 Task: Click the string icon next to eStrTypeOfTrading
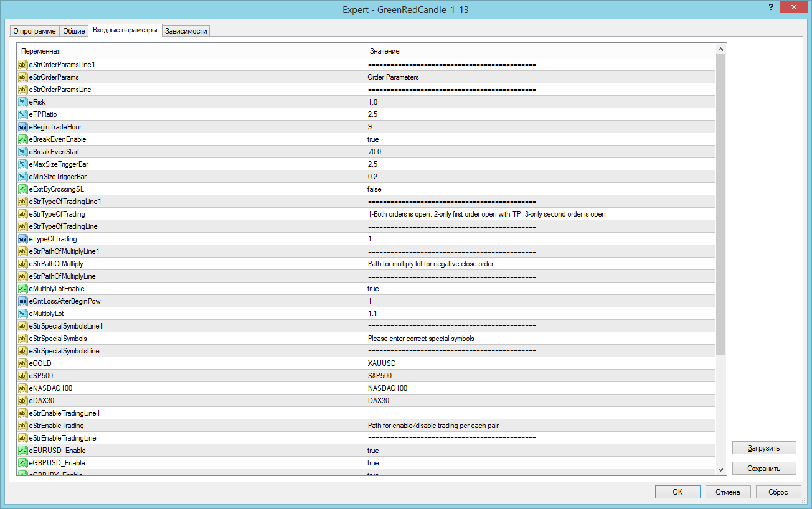pyautogui.click(x=22, y=214)
